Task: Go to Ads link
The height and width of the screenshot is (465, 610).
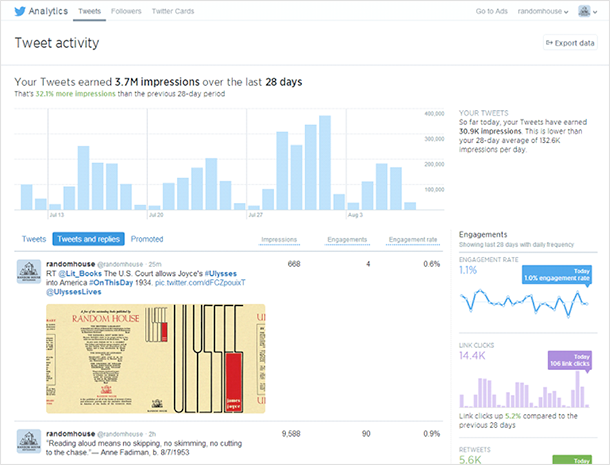Action: pos(491,11)
